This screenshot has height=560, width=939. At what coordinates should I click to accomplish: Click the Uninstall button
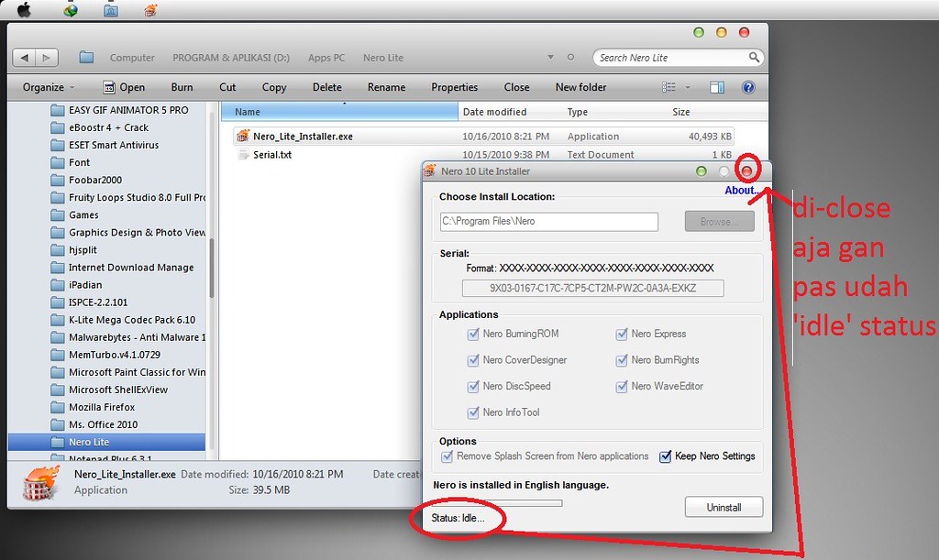tap(724, 508)
